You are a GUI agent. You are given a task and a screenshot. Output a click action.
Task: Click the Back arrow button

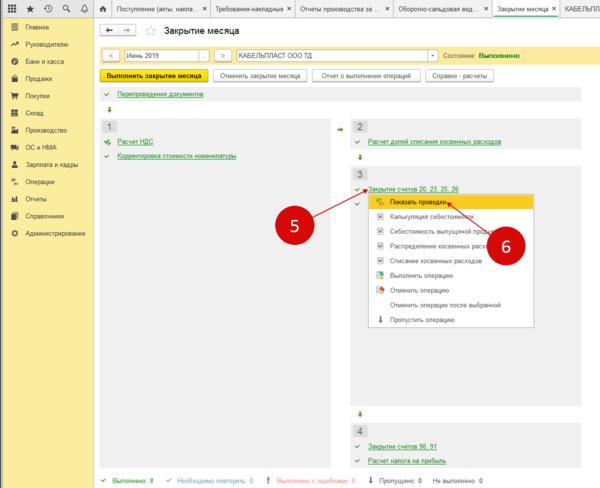click(109, 30)
